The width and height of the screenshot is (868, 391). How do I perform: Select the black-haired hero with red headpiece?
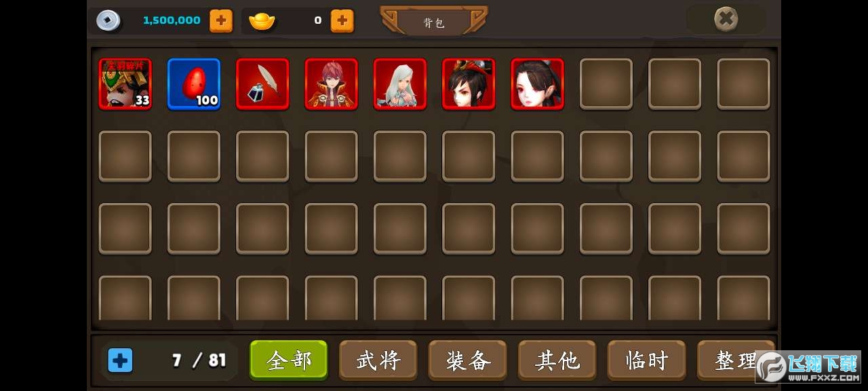469,83
